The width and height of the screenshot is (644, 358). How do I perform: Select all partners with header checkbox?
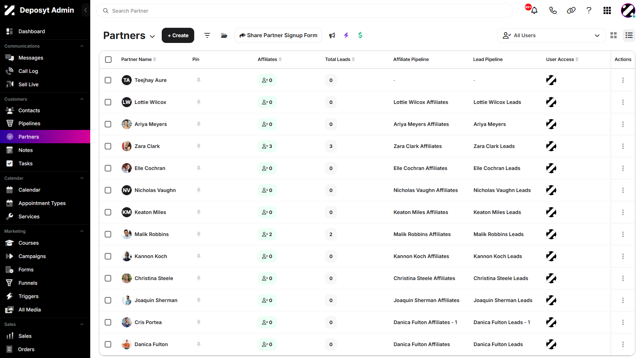pos(108,60)
